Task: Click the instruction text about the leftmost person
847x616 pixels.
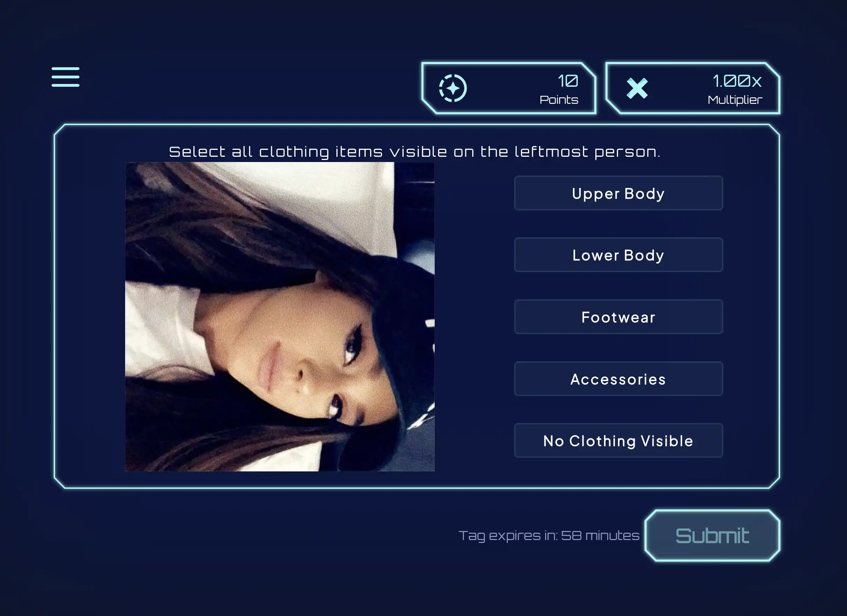Action: [414, 152]
